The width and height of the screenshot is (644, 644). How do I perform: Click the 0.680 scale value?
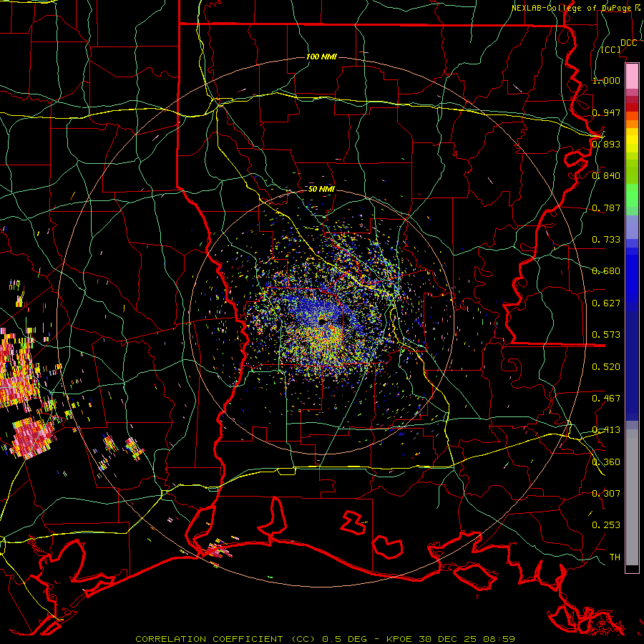pos(606,271)
